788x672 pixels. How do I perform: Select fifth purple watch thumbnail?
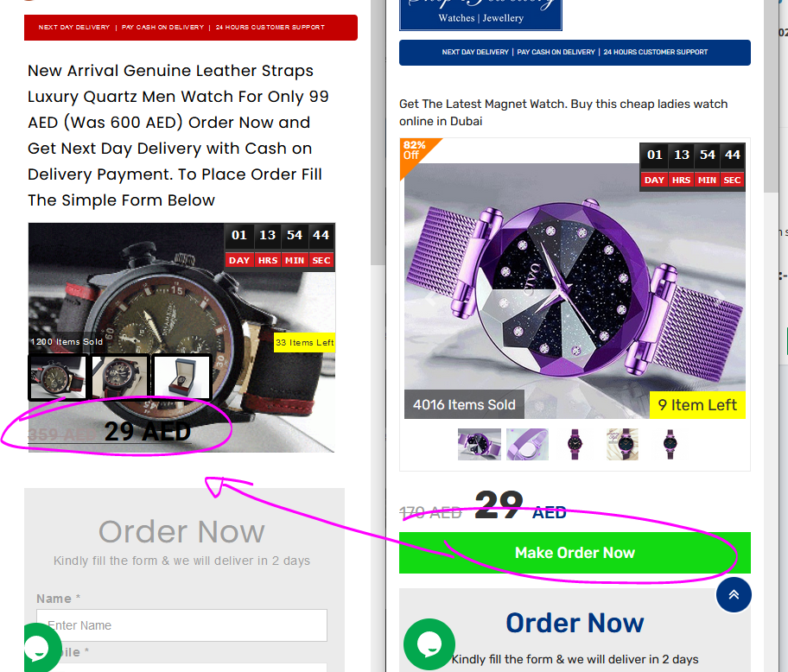[670, 444]
